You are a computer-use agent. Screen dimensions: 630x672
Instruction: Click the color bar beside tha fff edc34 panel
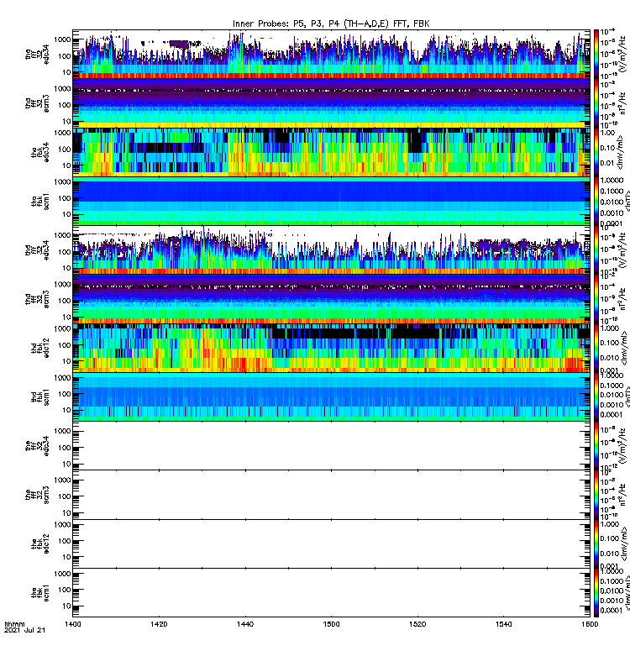coord(596,54)
